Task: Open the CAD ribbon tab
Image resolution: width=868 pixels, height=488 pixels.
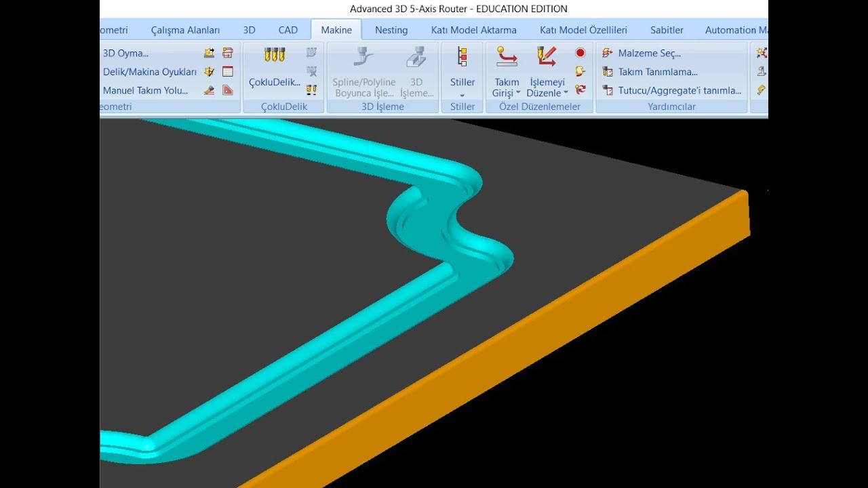Action: (x=288, y=30)
